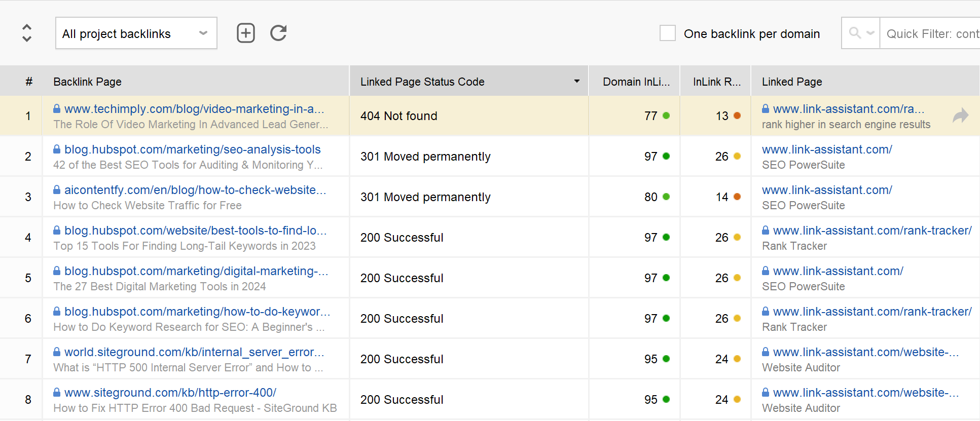Image resolution: width=980 pixels, height=421 pixels.
Task: Click title 'How to Check Website Traffic for Free'
Action: 148,205
